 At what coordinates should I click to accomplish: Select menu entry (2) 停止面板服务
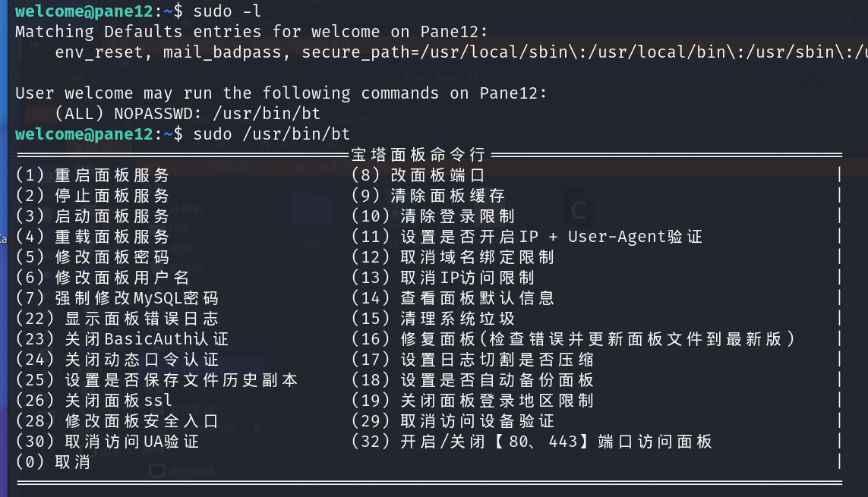point(92,196)
